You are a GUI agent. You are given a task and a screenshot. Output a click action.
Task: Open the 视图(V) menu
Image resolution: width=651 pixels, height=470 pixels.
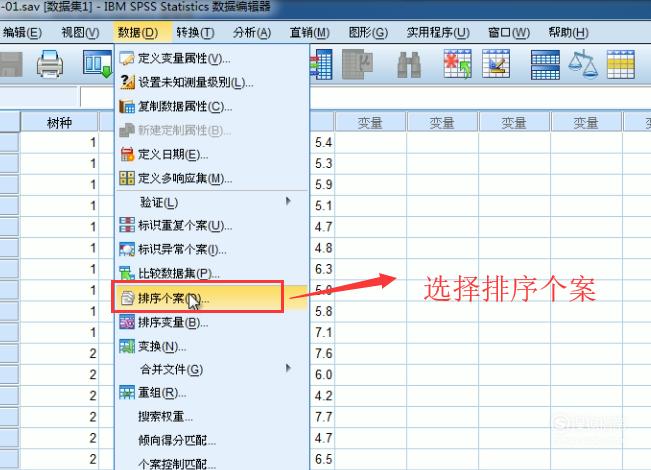click(x=80, y=32)
